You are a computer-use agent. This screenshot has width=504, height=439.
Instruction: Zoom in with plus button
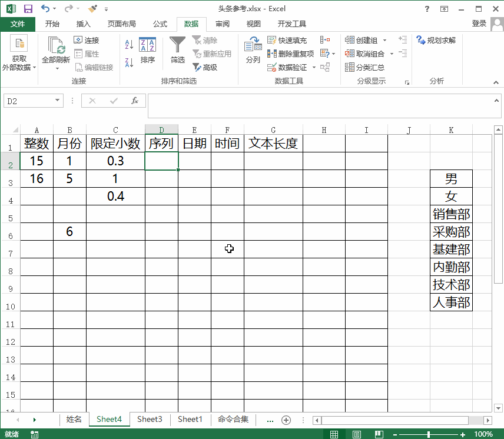(x=463, y=434)
